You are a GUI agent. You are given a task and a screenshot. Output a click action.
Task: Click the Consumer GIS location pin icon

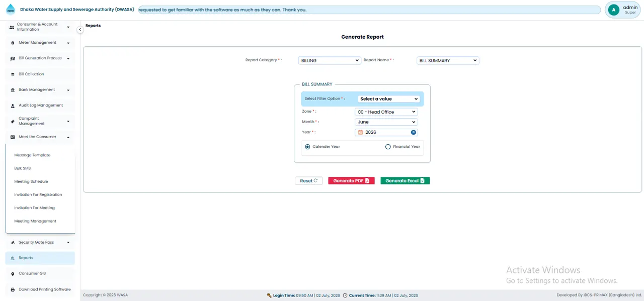point(13,274)
